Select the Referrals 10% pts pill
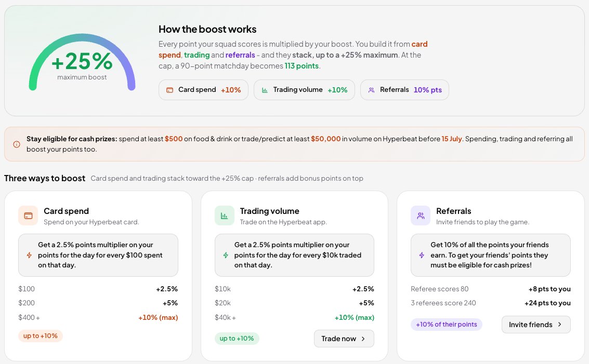The height and width of the screenshot is (364, 589). pos(404,90)
